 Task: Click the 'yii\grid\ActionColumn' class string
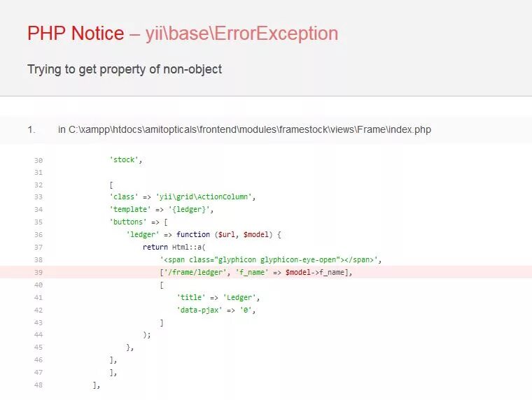click(204, 197)
